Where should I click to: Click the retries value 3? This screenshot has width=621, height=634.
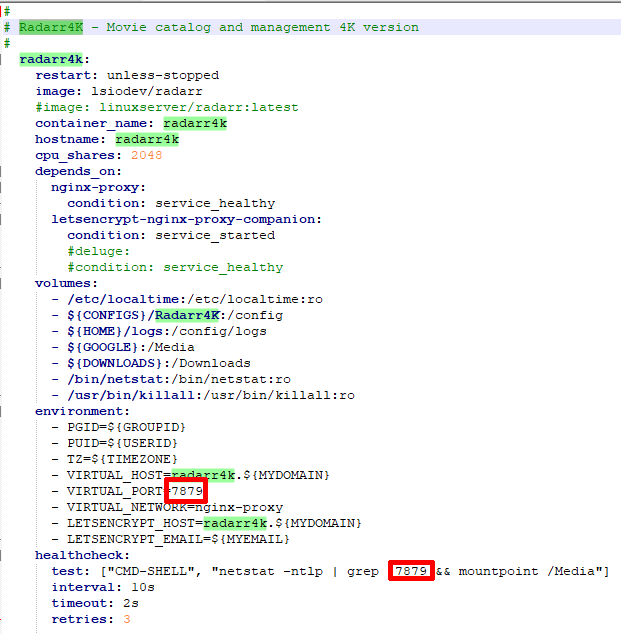127,619
